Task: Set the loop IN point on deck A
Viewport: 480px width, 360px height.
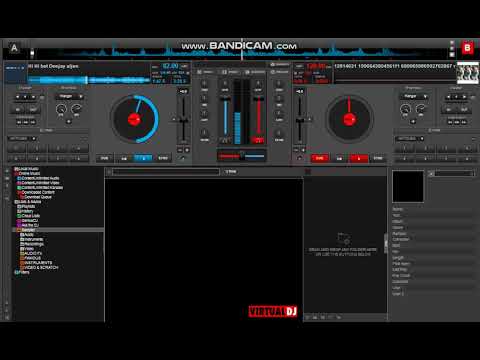Action: click(x=18, y=109)
